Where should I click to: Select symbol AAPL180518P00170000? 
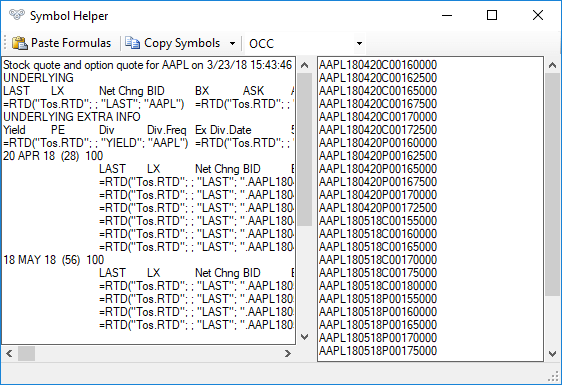378,338
